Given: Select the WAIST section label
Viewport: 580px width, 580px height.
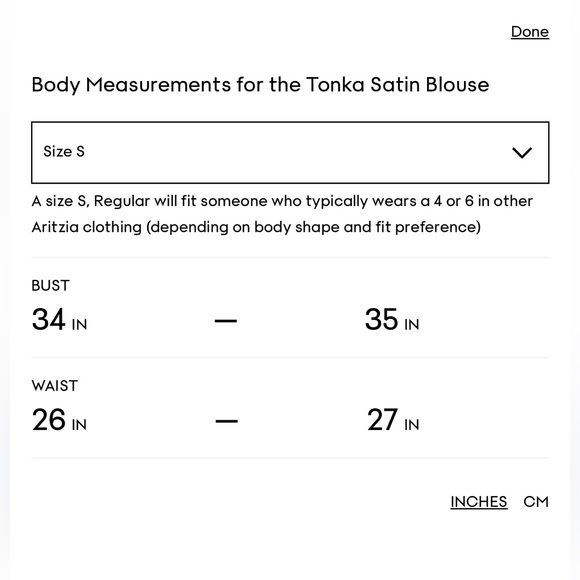Looking at the screenshot, I should (55, 386).
